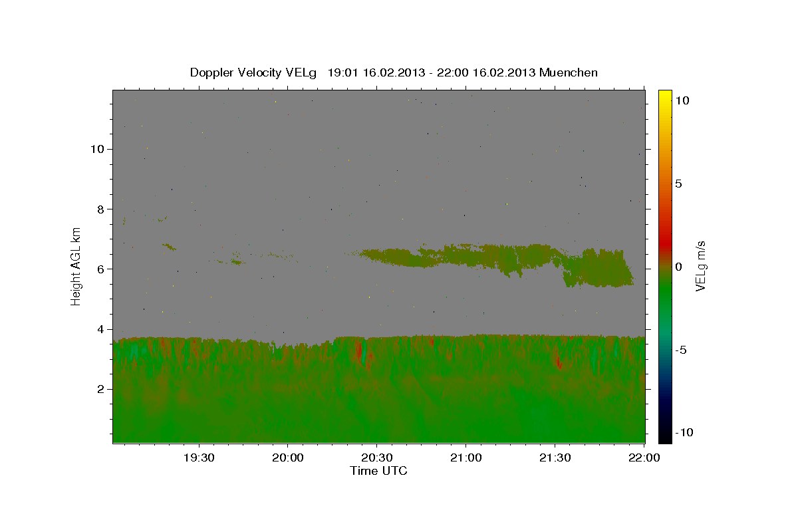798x532 pixels.
Task: Click the black bottom of the color bar
Action: 665,436
